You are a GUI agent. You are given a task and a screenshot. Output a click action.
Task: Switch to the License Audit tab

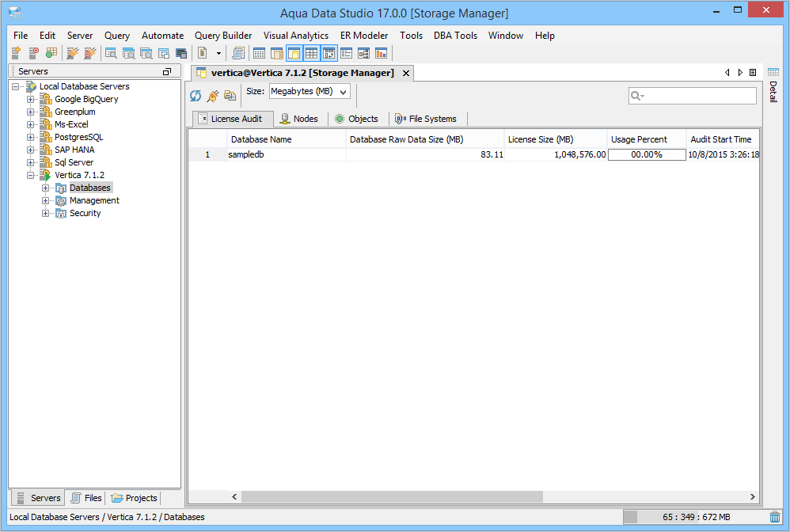pyautogui.click(x=232, y=119)
